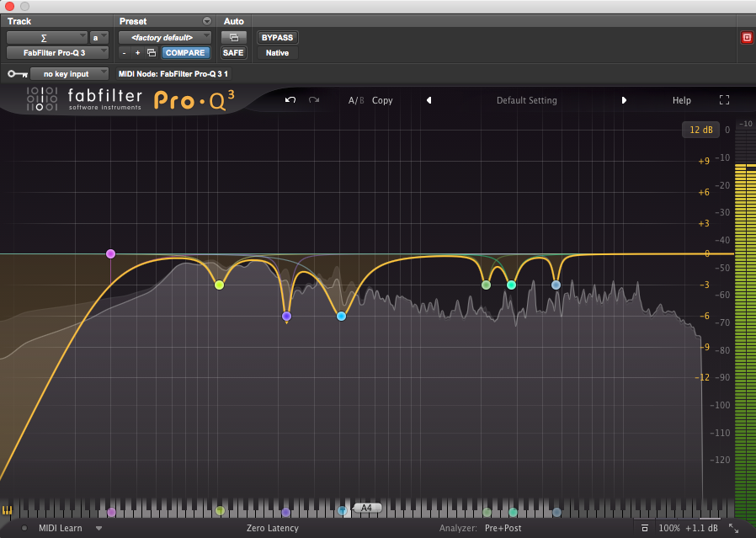Viewport: 756px width, 538px height.
Task: Select the pink high-pass band node
Action: [110, 253]
